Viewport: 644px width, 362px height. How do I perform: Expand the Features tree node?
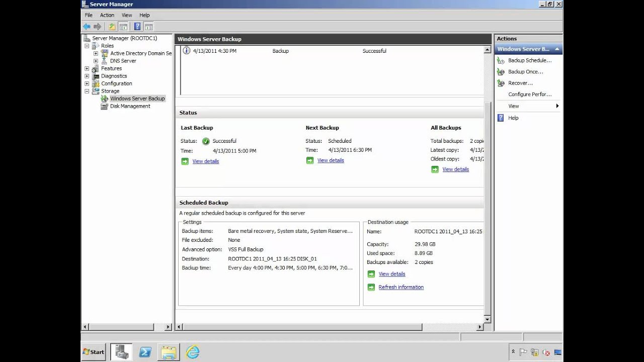87,68
